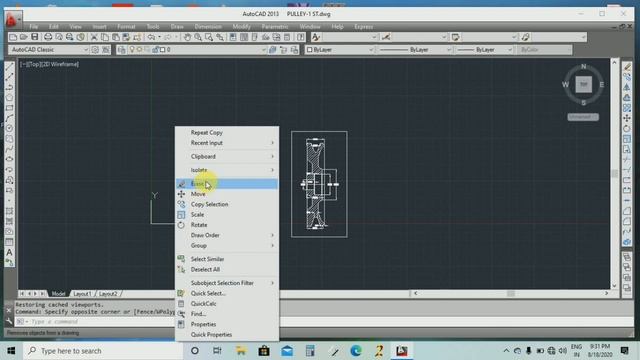Choose Properties from the context menu

pos(227,324)
